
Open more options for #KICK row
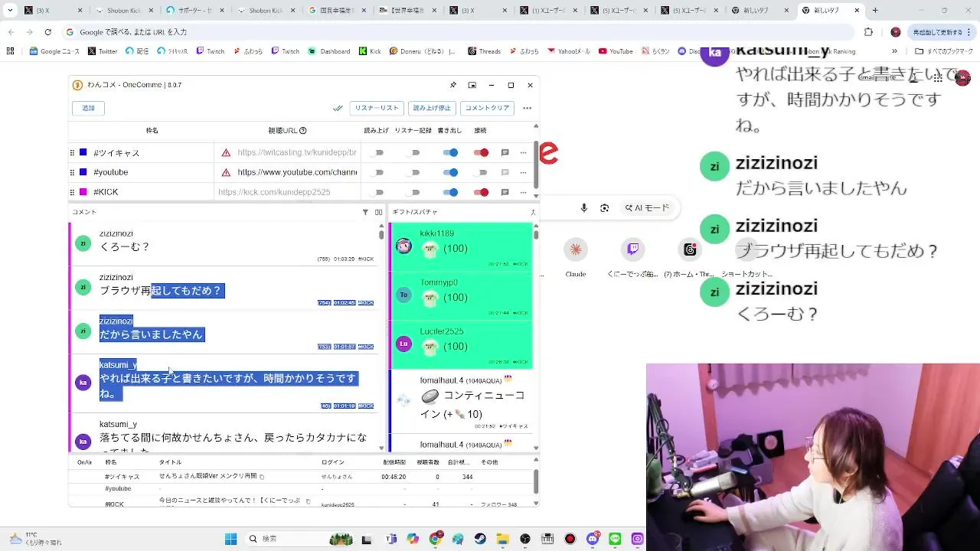524,192
